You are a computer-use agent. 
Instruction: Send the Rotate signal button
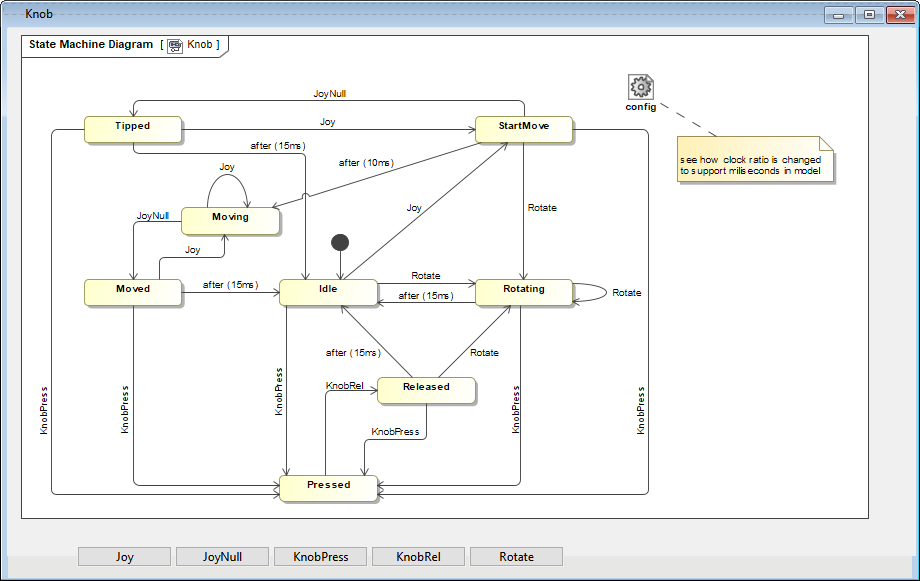pyautogui.click(x=516, y=557)
